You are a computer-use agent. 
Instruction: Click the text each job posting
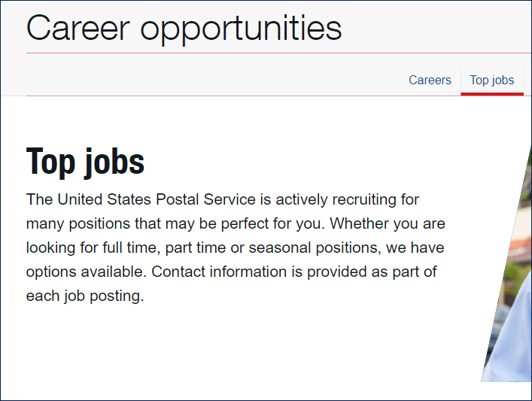point(85,296)
